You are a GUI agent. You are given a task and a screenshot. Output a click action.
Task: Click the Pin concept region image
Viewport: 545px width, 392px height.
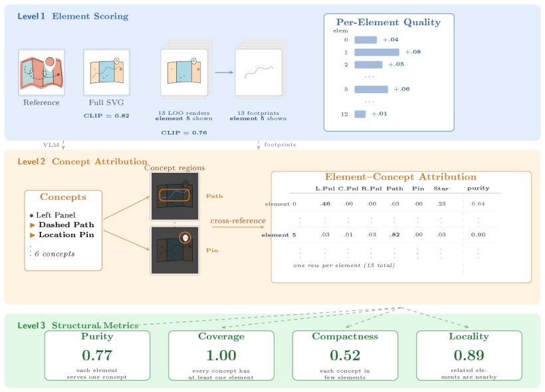tap(175, 250)
